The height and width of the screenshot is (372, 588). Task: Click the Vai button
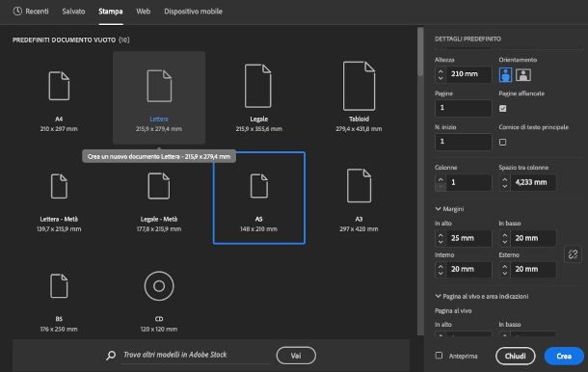tap(296, 355)
